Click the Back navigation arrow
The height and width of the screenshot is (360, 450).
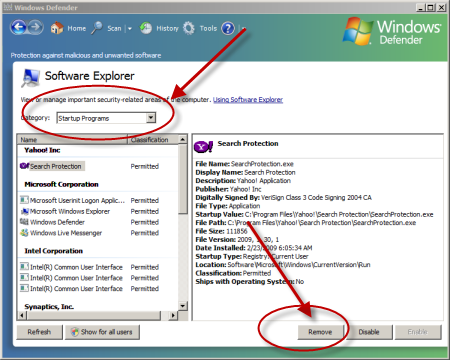click(18, 27)
